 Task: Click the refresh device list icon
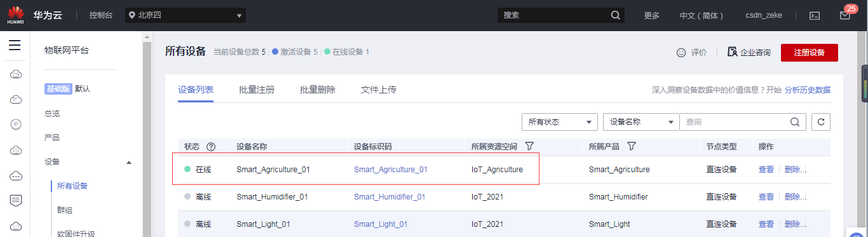coord(821,122)
